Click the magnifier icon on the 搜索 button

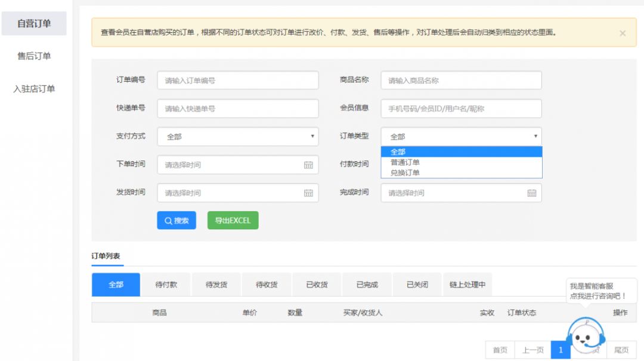pyautogui.click(x=168, y=220)
